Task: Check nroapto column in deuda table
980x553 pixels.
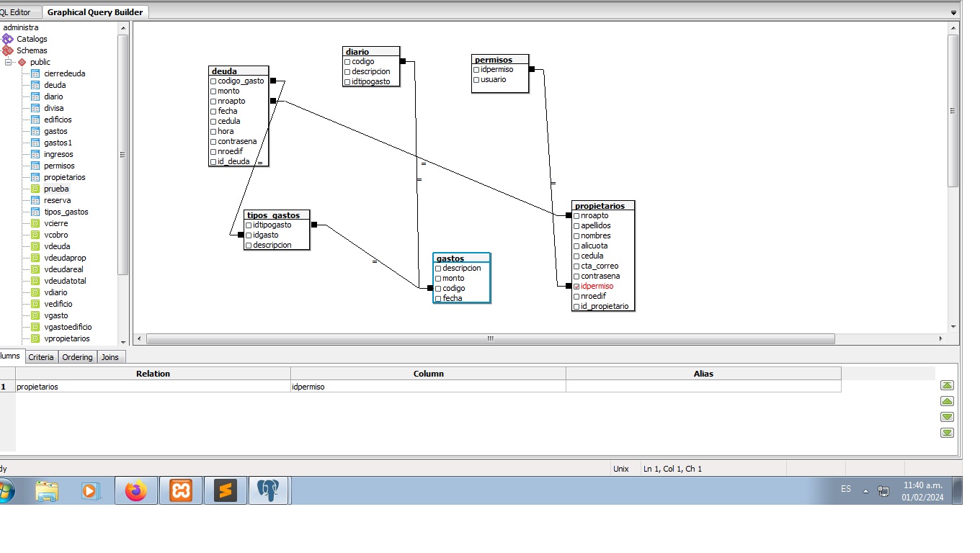Action: click(213, 102)
